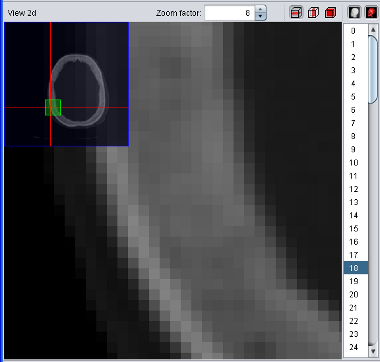Decrease zoom factor with down arrow
The height and width of the screenshot is (362, 380).
(x=261, y=17)
